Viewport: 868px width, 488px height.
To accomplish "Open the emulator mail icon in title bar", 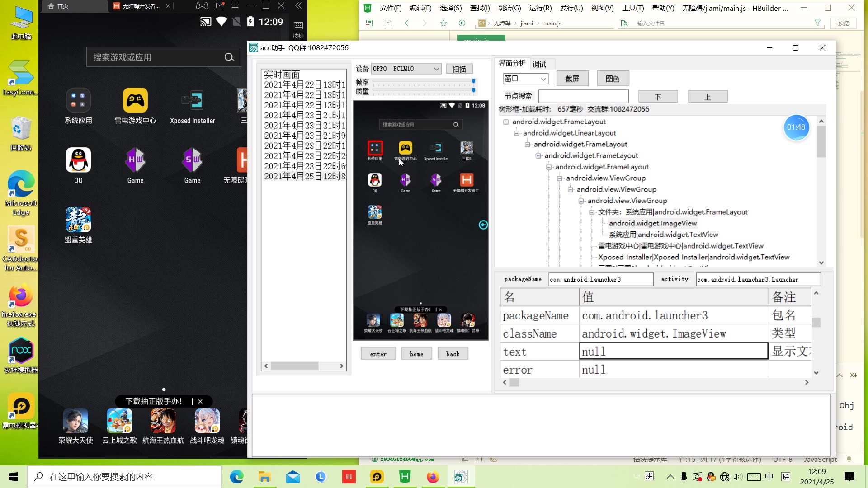I will click(220, 6).
